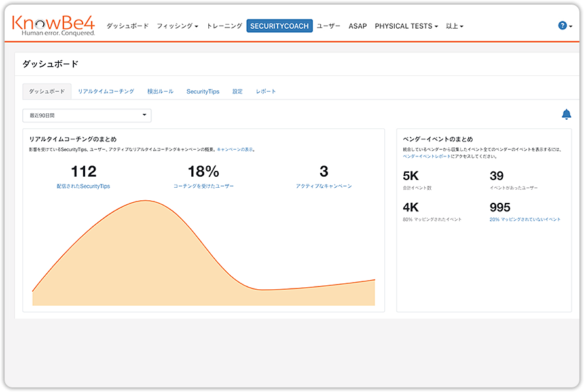Click the アクティブなキャンペーン link
584x392 pixels.
[323, 186]
